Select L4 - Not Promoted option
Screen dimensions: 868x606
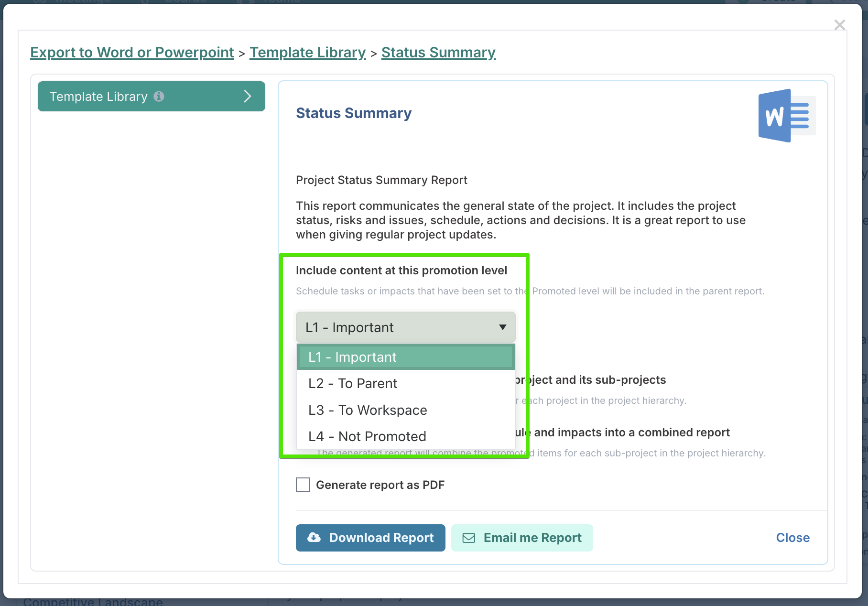pos(406,436)
